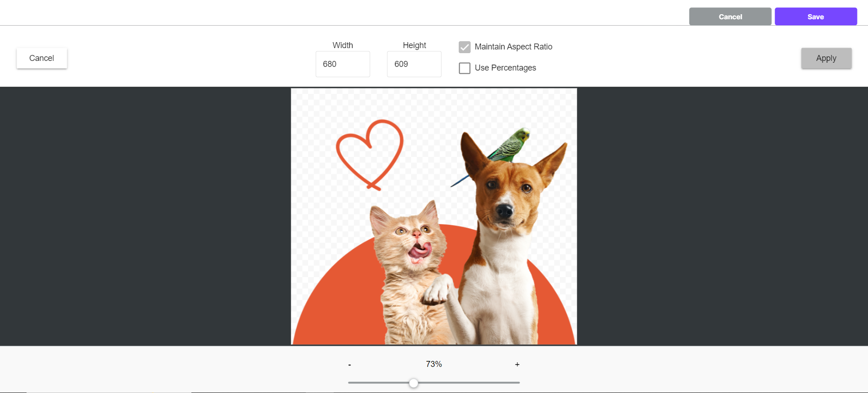Click the plus zoom in control
The width and height of the screenshot is (868, 393).
pyautogui.click(x=517, y=365)
